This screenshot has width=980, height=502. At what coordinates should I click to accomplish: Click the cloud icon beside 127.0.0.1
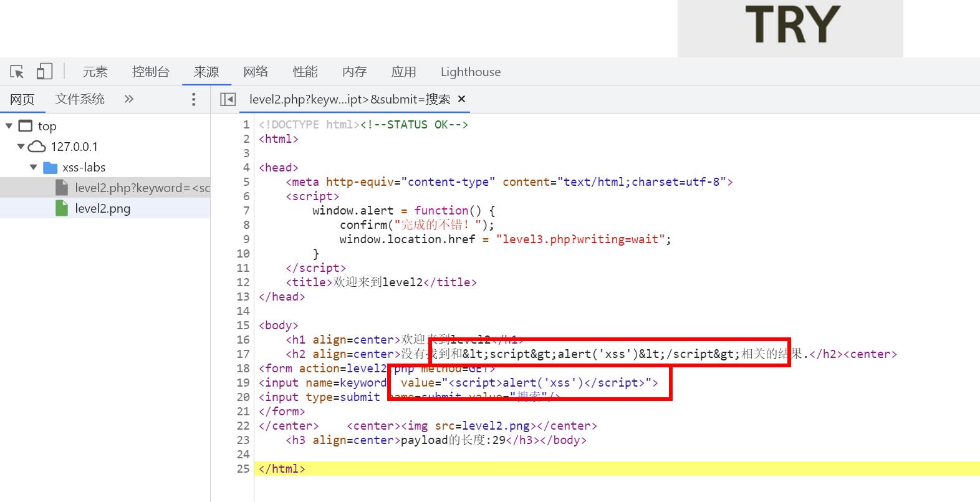37,147
